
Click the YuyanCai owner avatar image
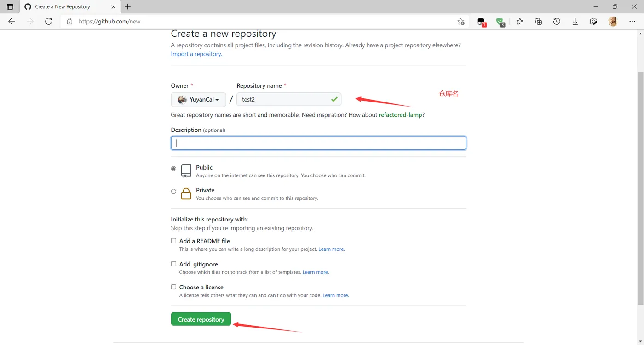tap(182, 100)
